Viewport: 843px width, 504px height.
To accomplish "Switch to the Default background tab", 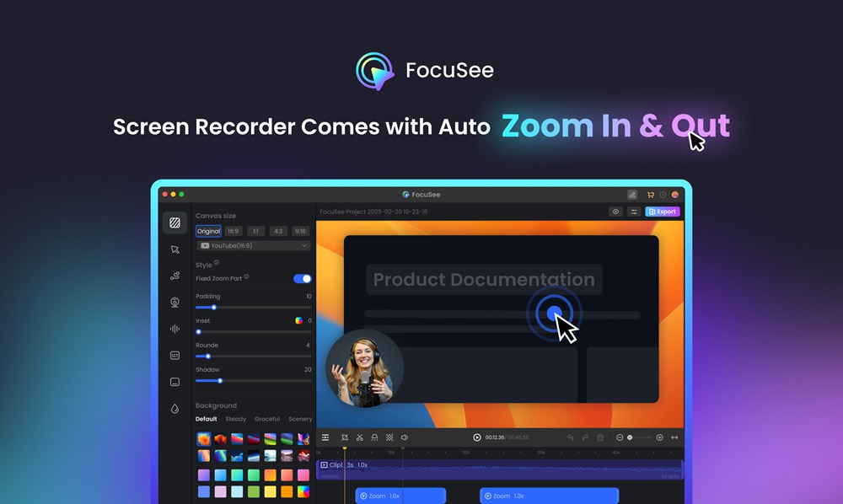I will (x=206, y=419).
